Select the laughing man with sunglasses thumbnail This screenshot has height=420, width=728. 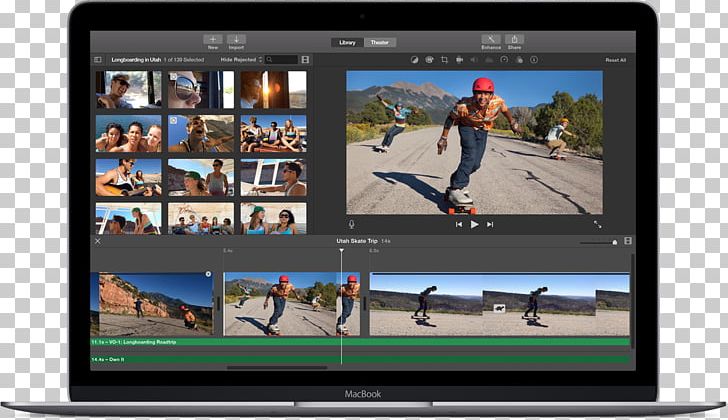pyautogui.click(x=201, y=134)
